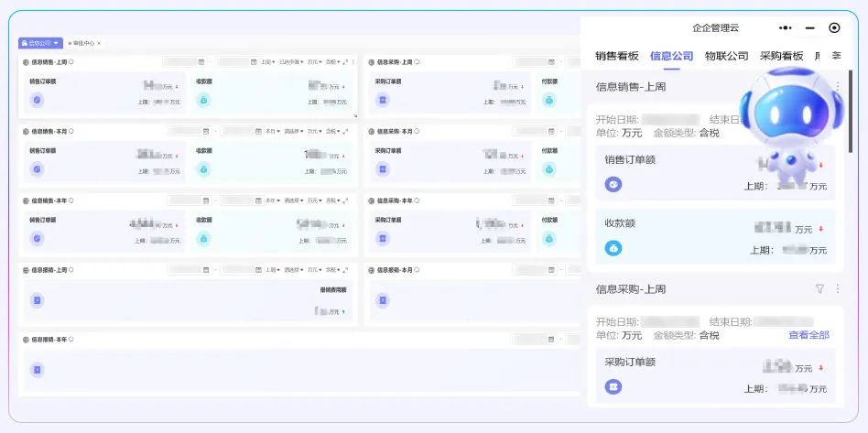This screenshot has height=433, width=868.
Task: Open 本月 period dropdown in 信息销售-本月 widget
Action: click(x=272, y=131)
